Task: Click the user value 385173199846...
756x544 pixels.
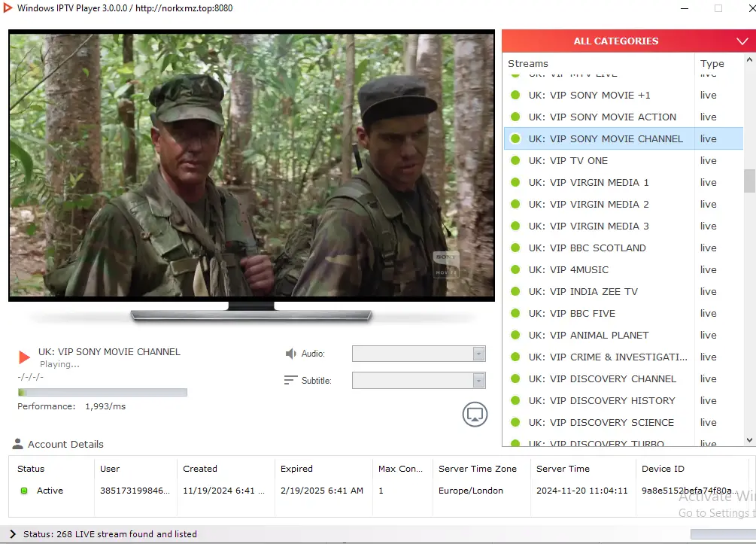Action: [x=135, y=491]
